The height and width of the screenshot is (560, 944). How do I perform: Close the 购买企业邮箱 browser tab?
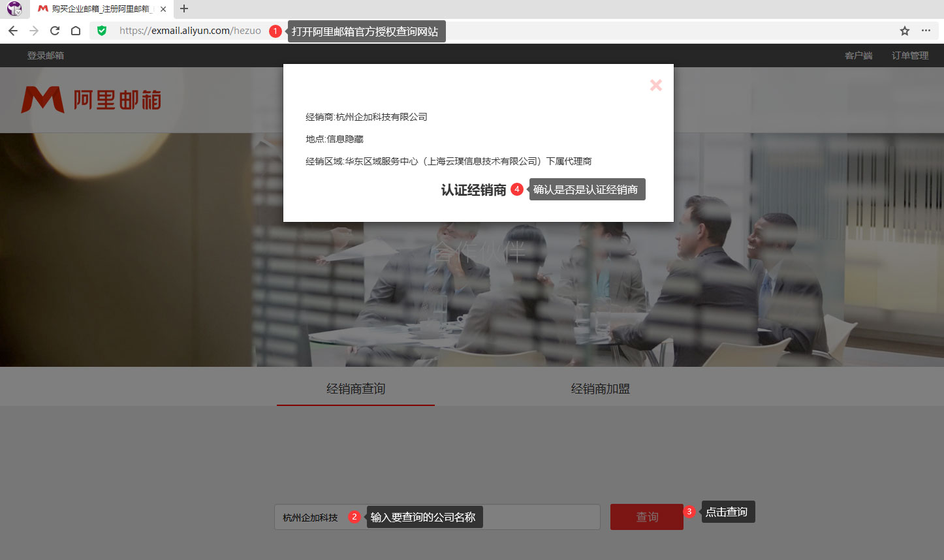(x=163, y=9)
